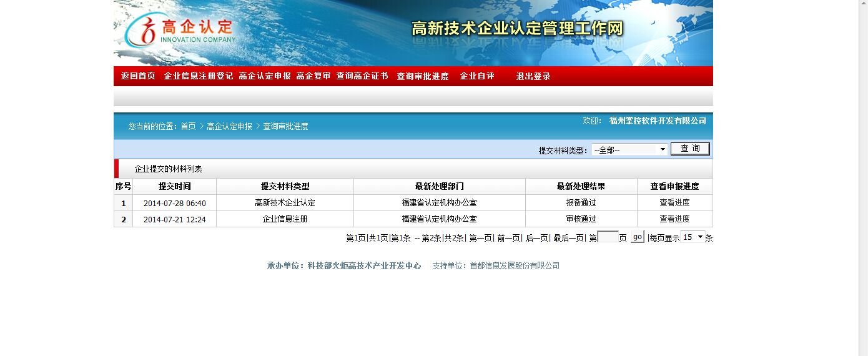Image resolution: width=868 pixels, height=356 pixels.
Task: Click the 高企认定 Innovation Company logo
Action: click(x=180, y=31)
